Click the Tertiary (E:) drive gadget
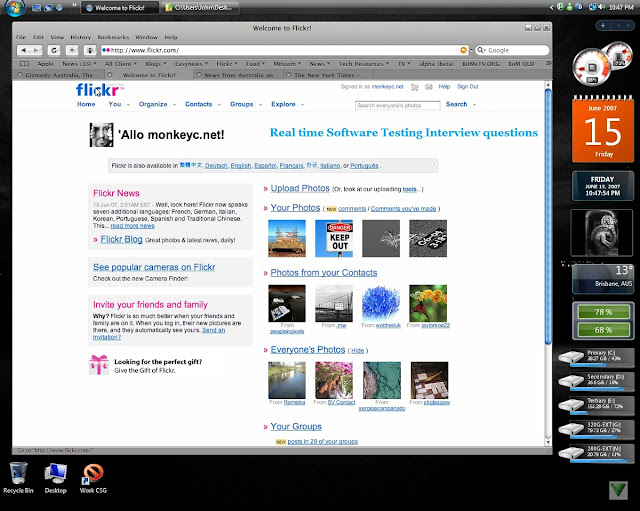The height and width of the screenshot is (511, 640). click(x=596, y=405)
